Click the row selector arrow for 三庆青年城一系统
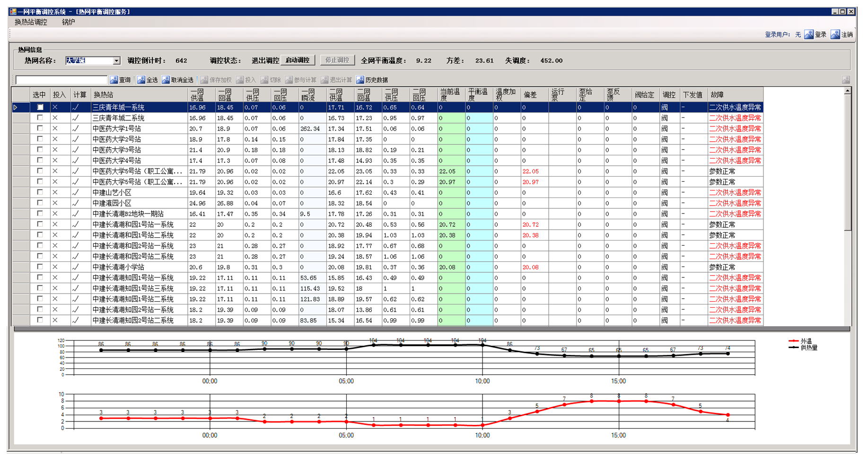The height and width of the screenshot is (465, 868). 16,107
